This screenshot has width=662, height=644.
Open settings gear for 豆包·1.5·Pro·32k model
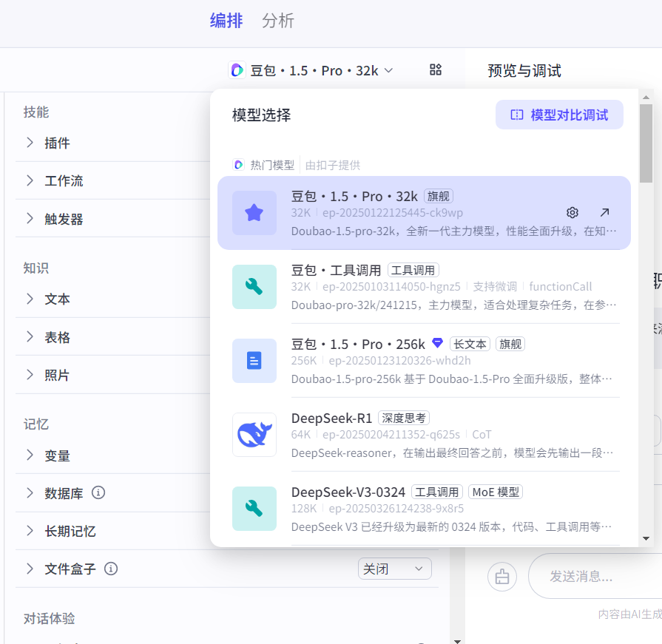pos(572,213)
